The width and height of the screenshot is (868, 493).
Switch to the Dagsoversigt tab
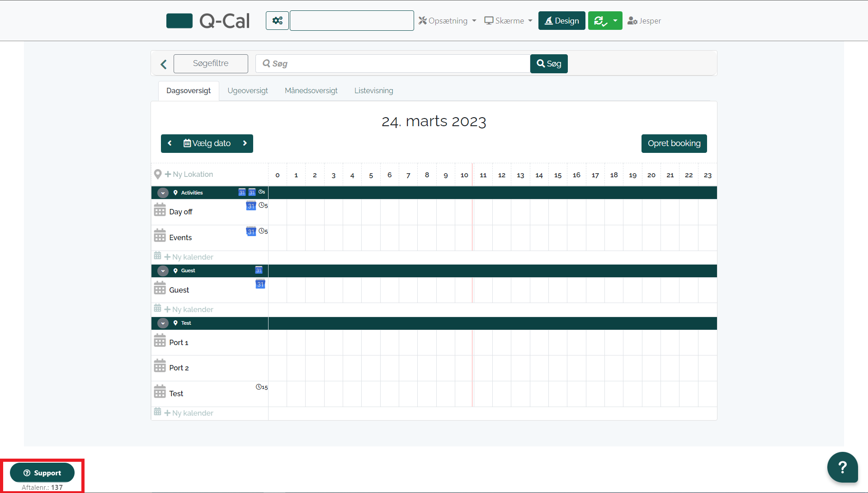[x=189, y=91]
